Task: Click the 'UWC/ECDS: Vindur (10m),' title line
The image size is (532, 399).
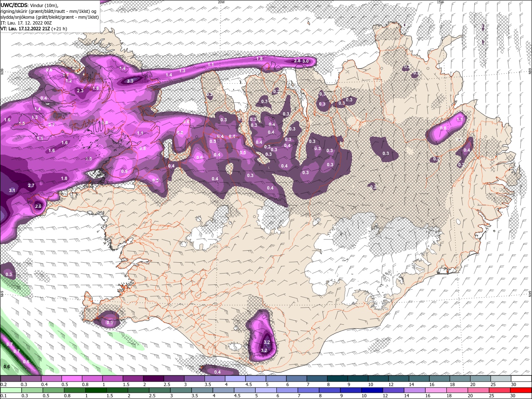Action: pos(29,5)
